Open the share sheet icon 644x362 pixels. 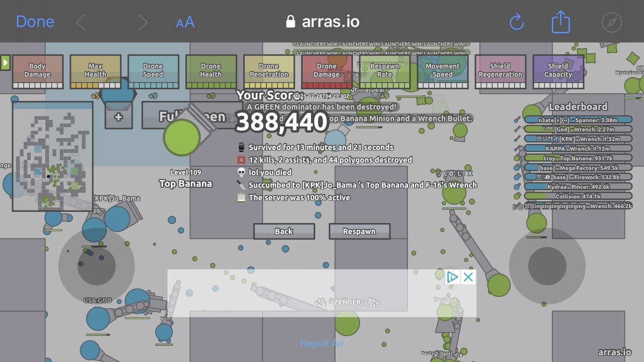560,22
